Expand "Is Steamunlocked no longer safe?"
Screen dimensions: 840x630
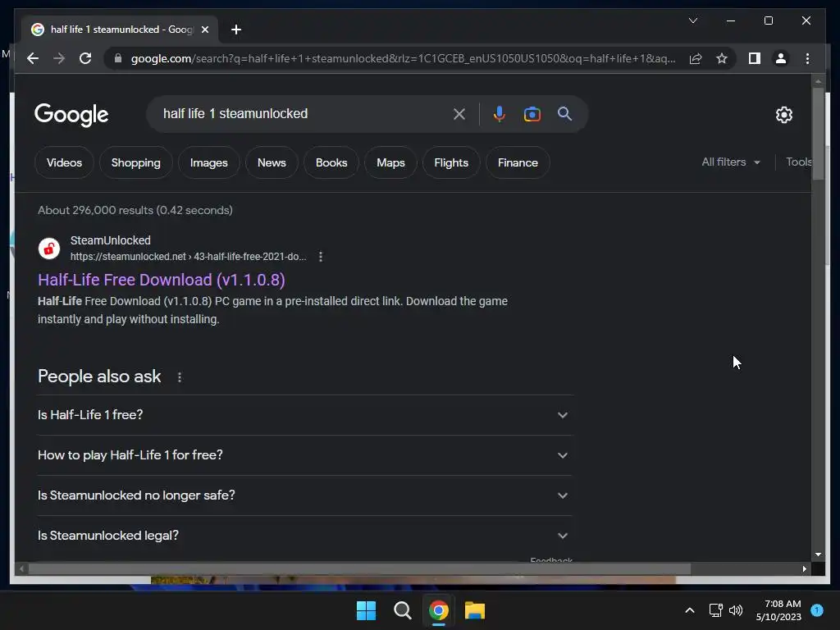tap(304, 495)
